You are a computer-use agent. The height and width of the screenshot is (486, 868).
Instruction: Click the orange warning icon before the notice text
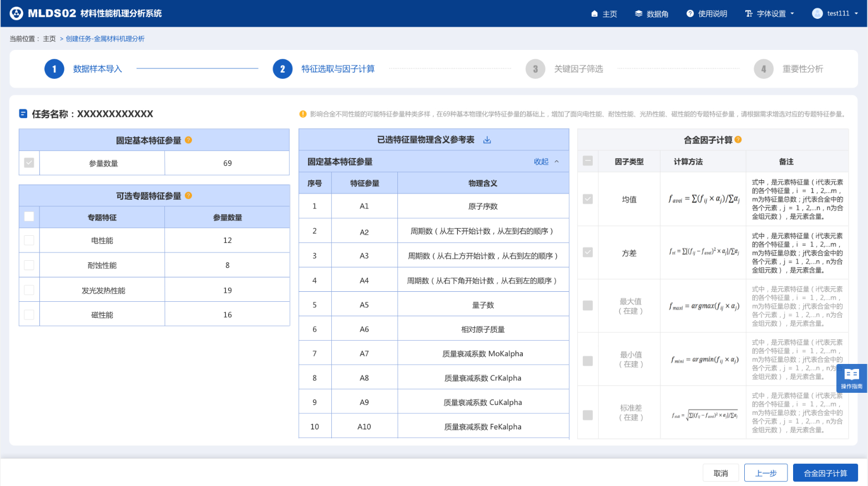coord(303,114)
